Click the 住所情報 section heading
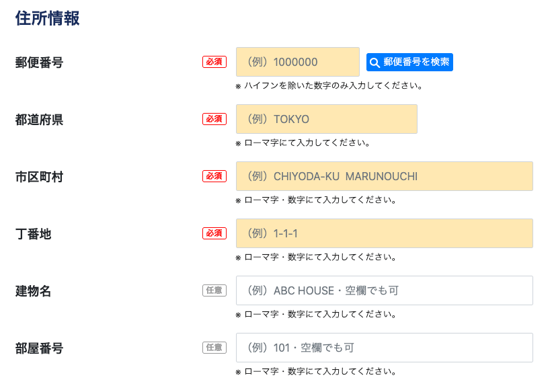 pos(48,18)
